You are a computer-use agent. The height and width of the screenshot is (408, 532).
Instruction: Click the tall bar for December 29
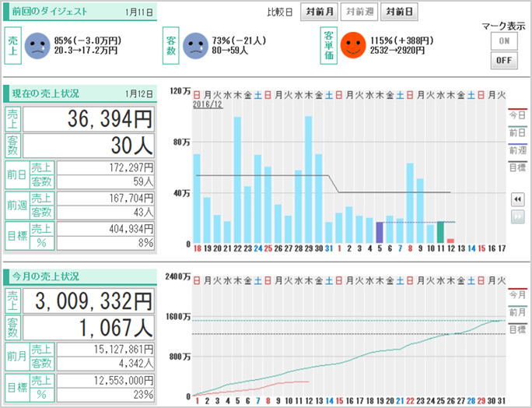click(309, 180)
